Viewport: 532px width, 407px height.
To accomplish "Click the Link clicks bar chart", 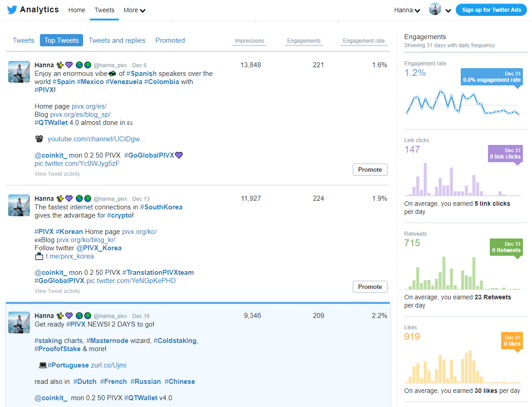I will (463, 179).
